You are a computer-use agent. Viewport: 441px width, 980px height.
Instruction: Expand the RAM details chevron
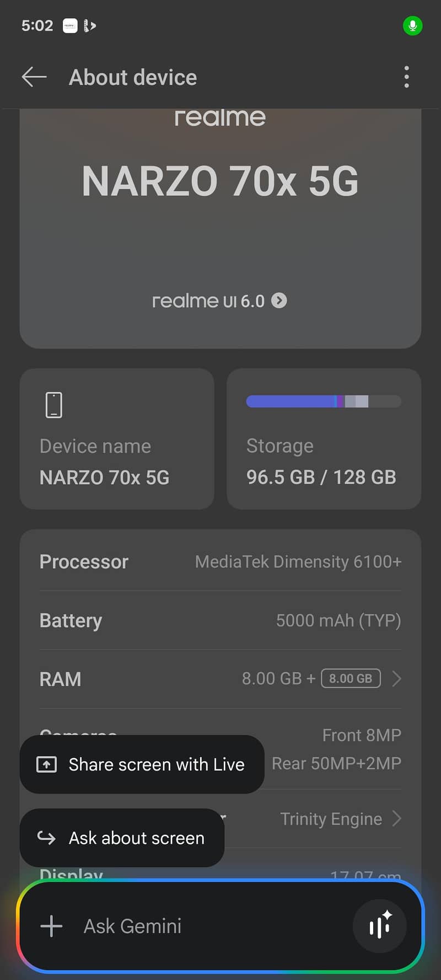click(x=396, y=678)
